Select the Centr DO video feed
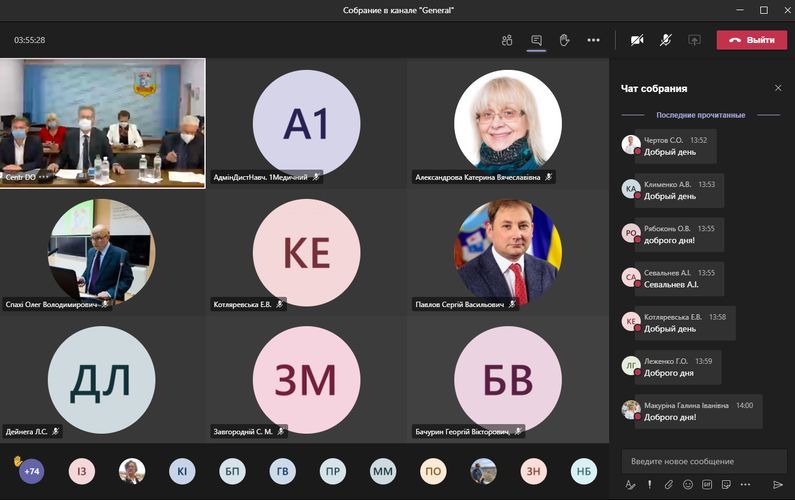The image size is (795, 500). pyautogui.click(x=102, y=123)
